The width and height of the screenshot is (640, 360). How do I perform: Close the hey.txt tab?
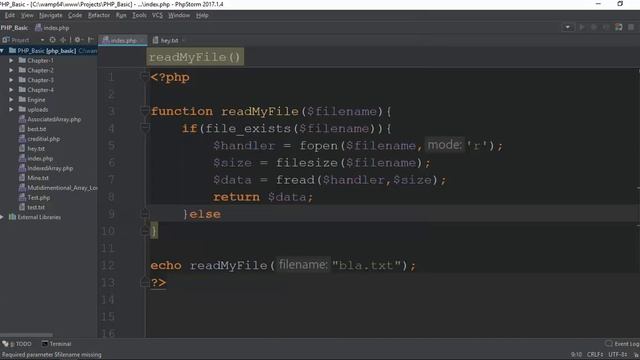pyautogui.click(x=184, y=40)
